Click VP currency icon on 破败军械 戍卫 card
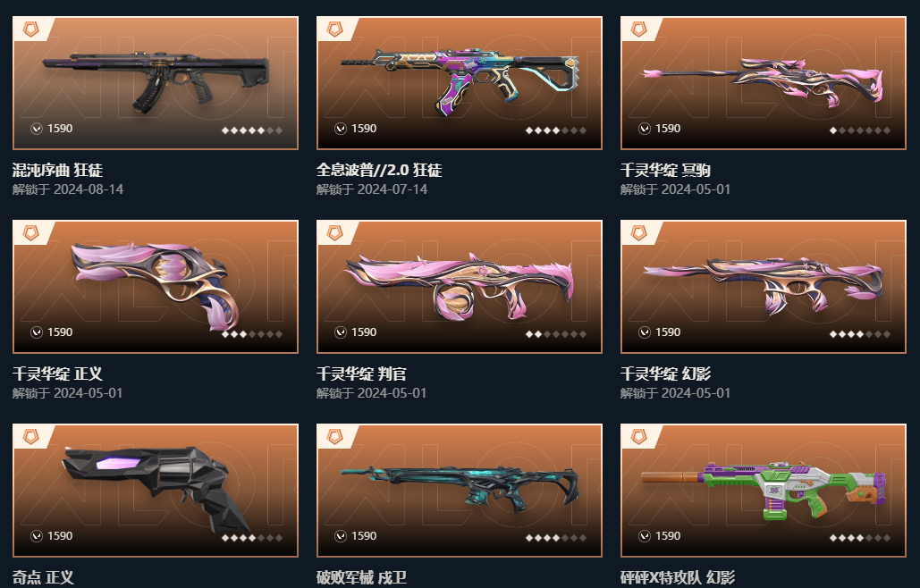920x588 pixels. tap(341, 536)
